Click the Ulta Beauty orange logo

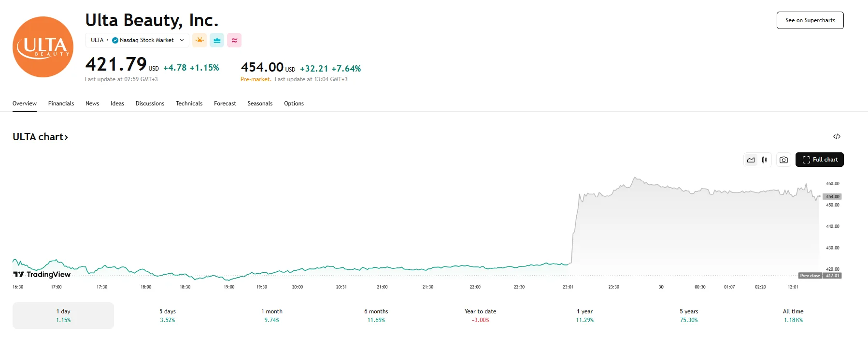43,47
